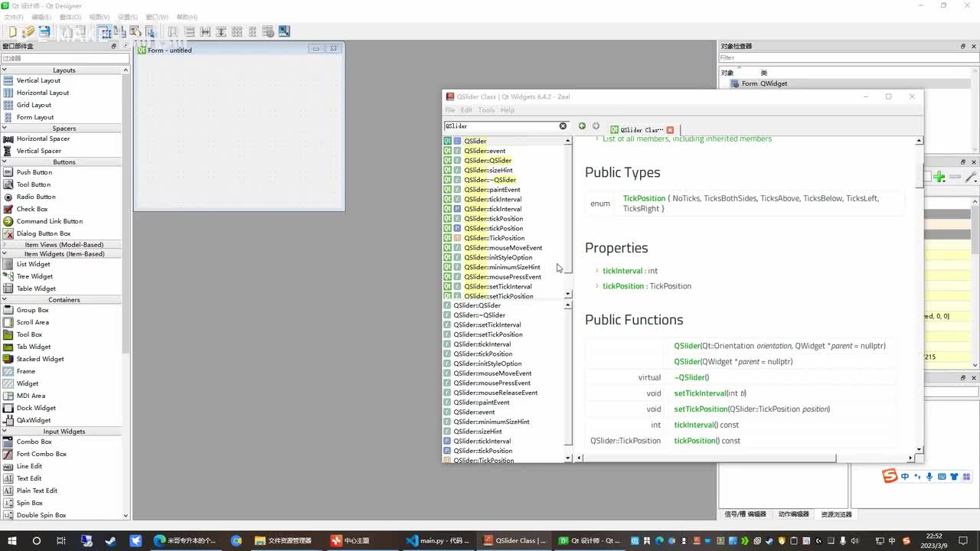Viewport: 980px width, 551px height.
Task: Save the form with the floppy disk icon
Action: click(x=44, y=31)
